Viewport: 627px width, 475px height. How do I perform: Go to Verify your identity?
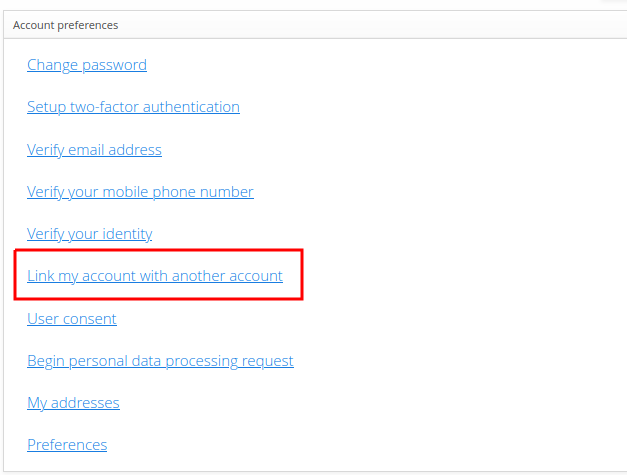pyautogui.click(x=89, y=234)
